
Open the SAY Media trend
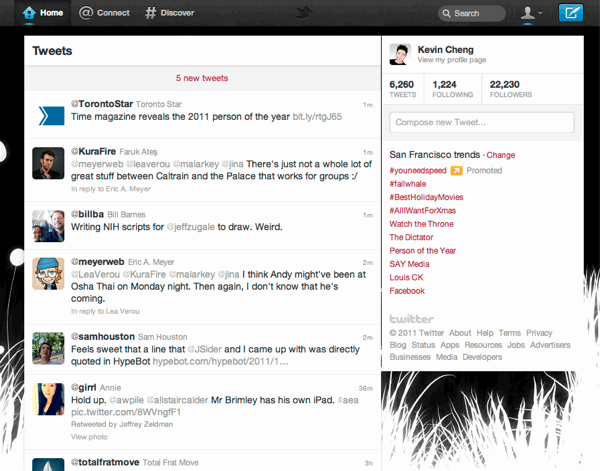tap(409, 264)
